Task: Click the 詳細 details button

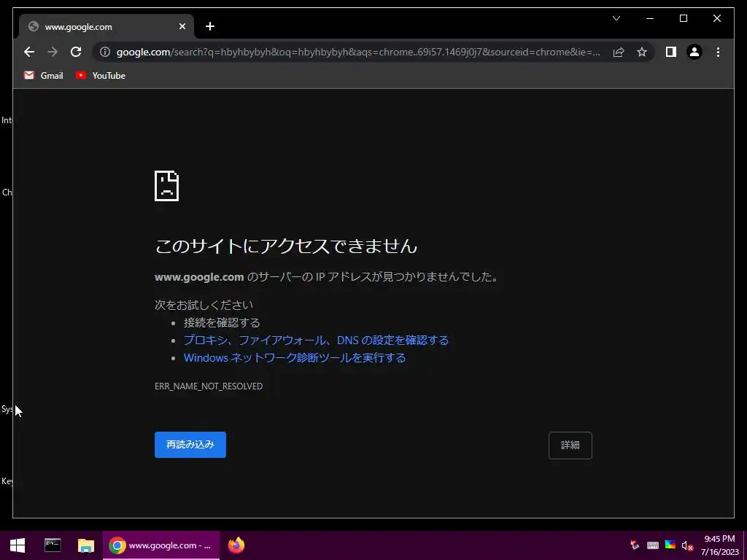Action: tap(570, 446)
